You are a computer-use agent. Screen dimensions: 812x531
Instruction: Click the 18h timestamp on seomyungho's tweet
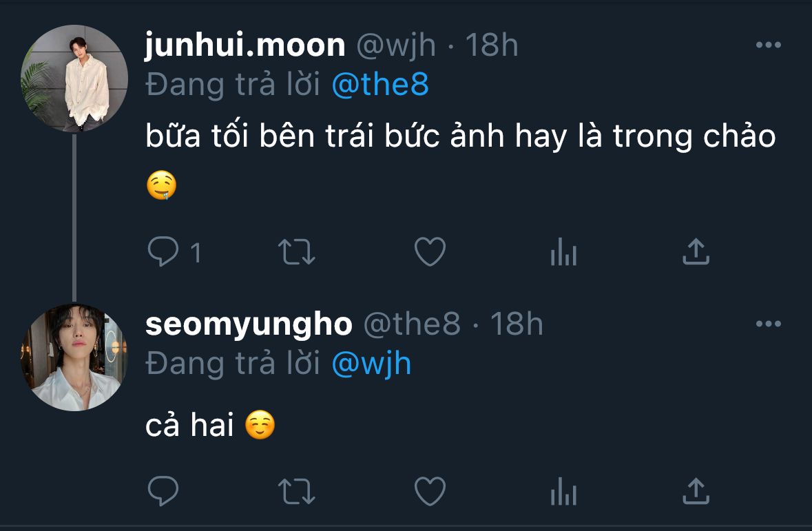[517, 324]
